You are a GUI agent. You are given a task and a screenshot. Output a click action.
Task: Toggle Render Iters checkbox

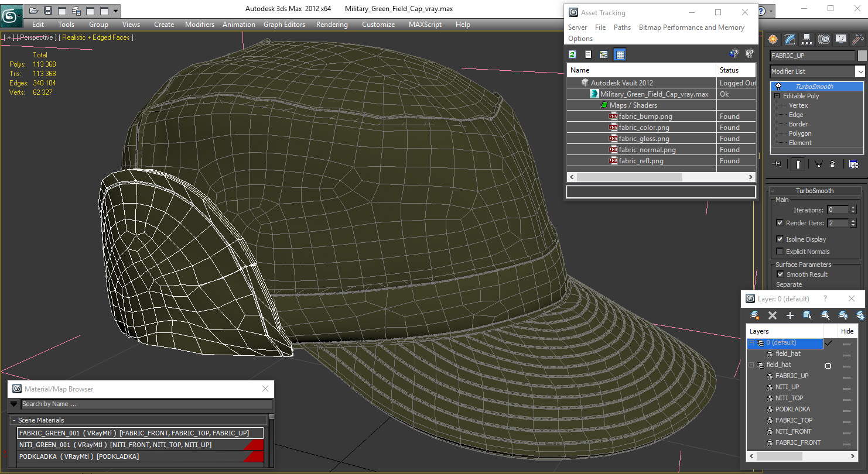pos(780,223)
